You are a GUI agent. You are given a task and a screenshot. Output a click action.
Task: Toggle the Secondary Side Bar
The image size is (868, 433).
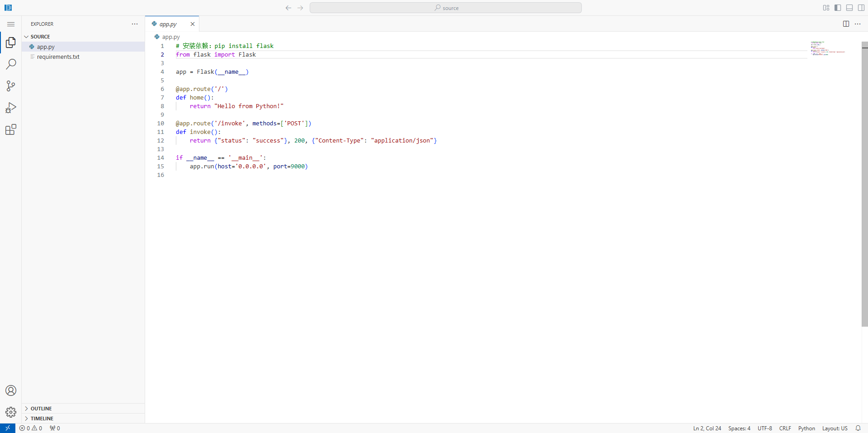pyautogui.click(x=861, y=8)
